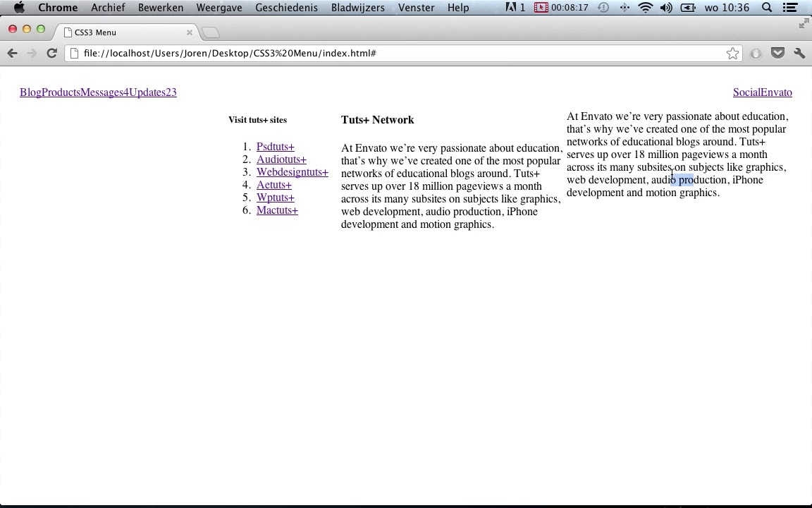Image resolution: width=812 pixels, height=508 pixels.
Task: Click the menu bar clock 'wo 10:36'
Action: point(727,7)
